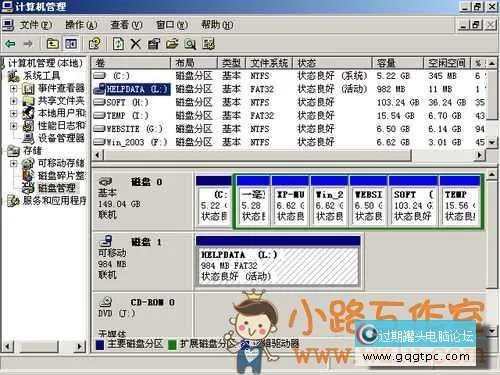This screenshot has width=500, height=375.
Task: Select 服务和应用程序 in the tree
Action: 54,201
